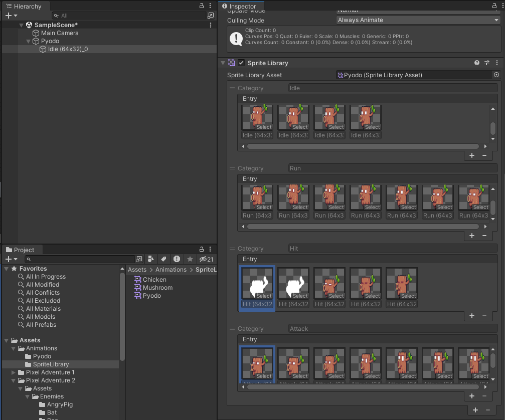Toggle hidden packages visibility (21)
This screenshot has width=505, height=420.
pyautogui.click(x=206, y=259)
